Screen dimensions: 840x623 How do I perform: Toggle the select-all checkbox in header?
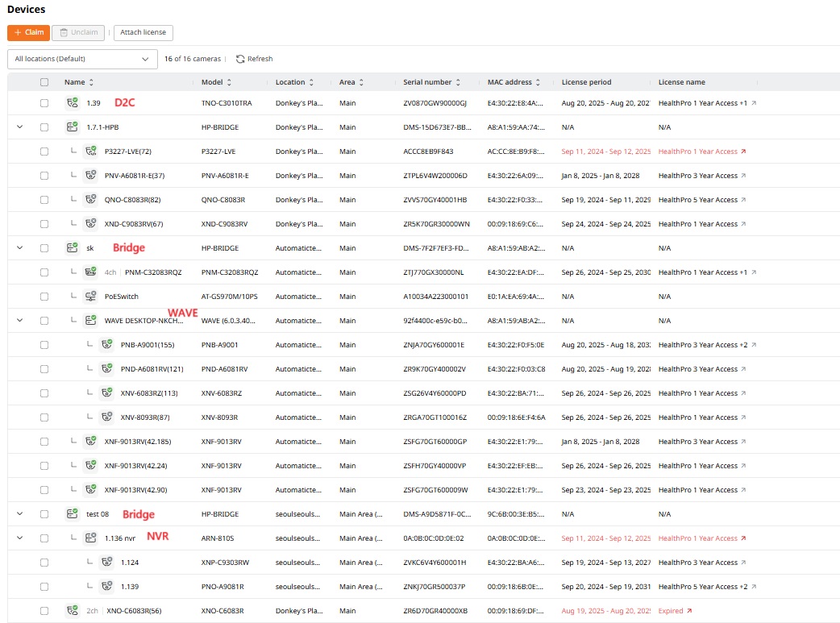click(44, 82)
